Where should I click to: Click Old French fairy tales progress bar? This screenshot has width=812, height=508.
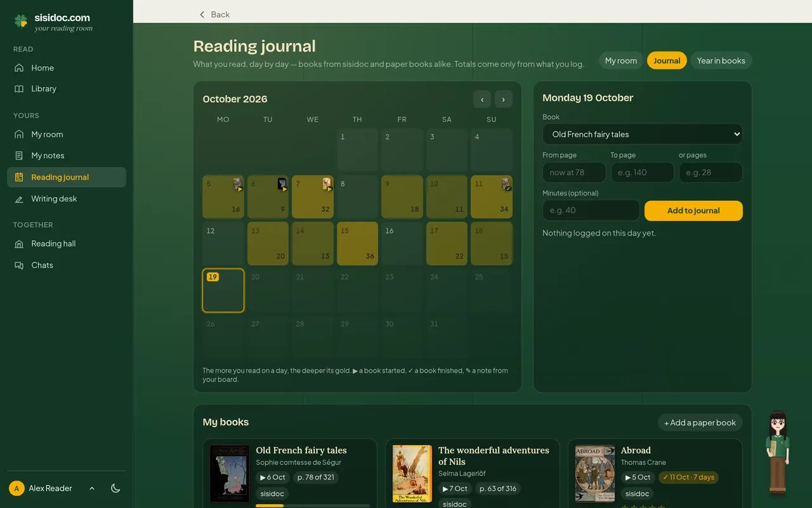pyautogui.click(x=313, y=505)
